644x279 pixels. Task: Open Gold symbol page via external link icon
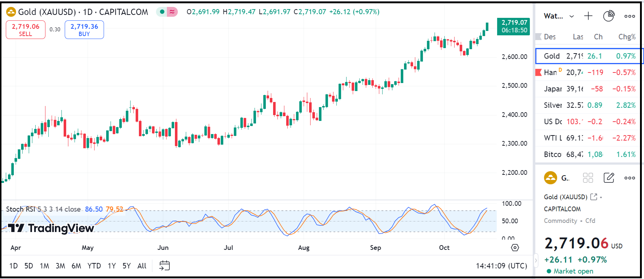point(593,197)
